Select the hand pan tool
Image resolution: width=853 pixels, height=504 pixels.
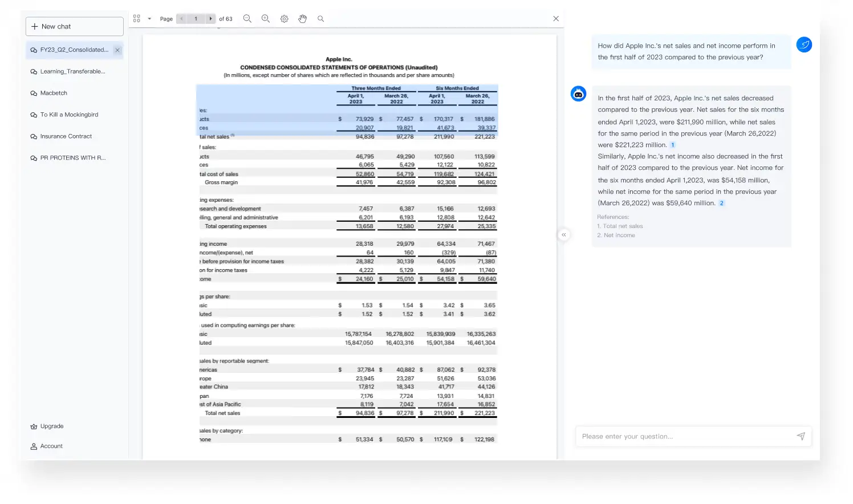303,19
